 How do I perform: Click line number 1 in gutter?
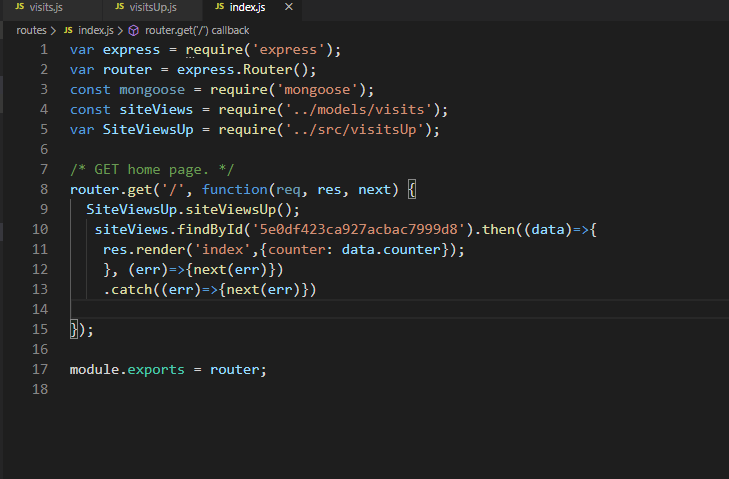pyautogui.click(x=44, y=49)
